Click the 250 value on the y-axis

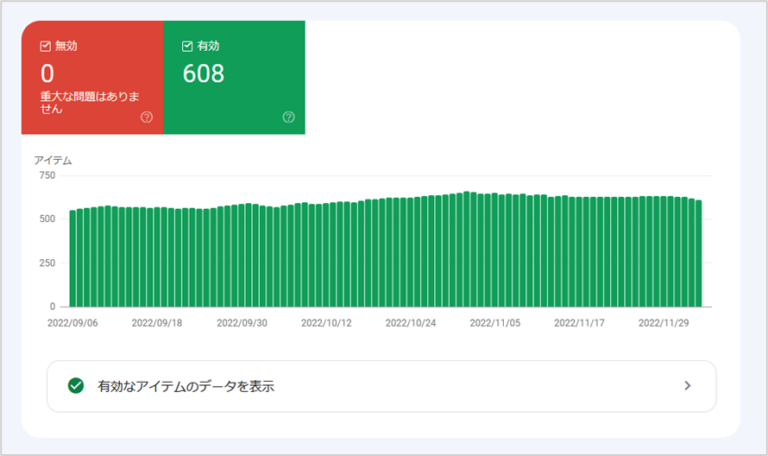[47, 263]
